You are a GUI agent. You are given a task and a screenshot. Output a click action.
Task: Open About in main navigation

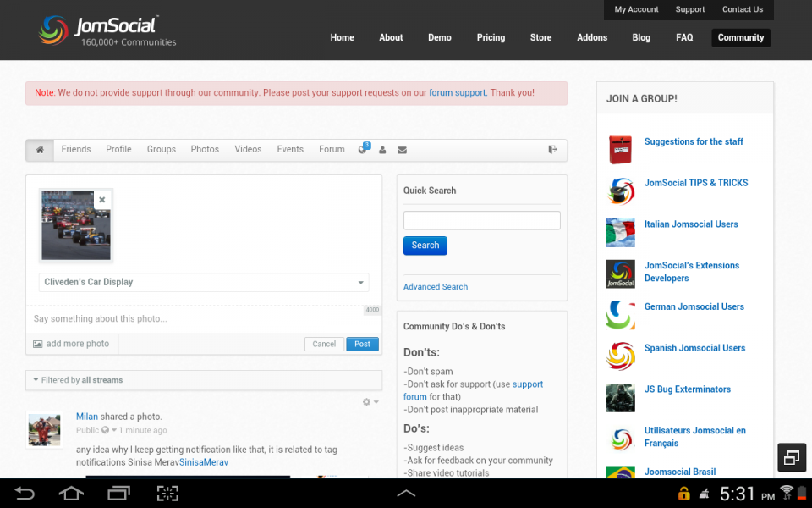pos(391,37)
